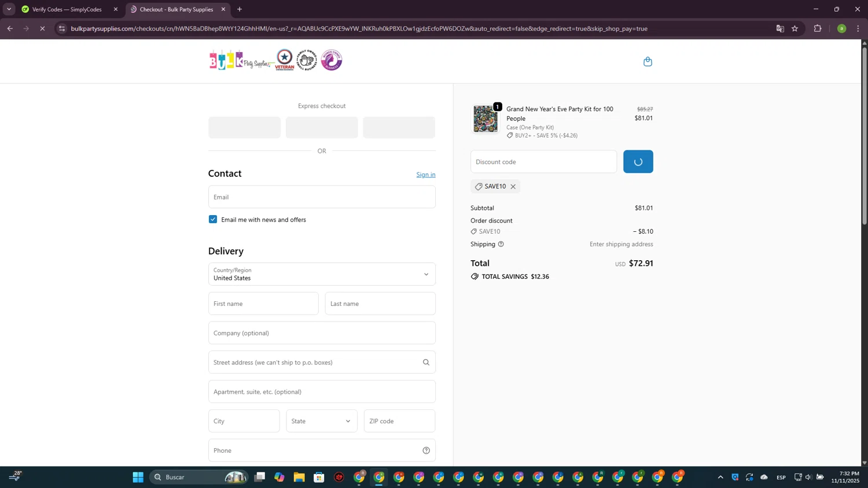Bookmark this page with star icon

(795, 28)
